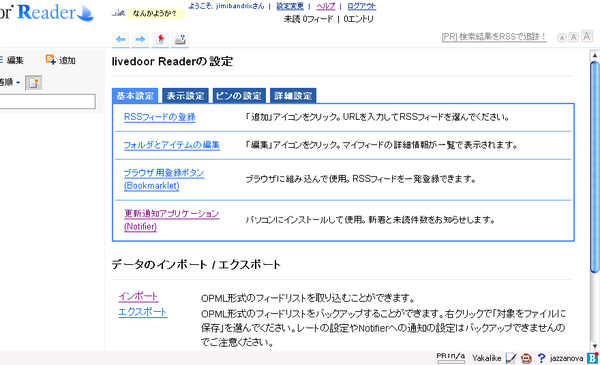This screenshot has width=600, height=365.
Task: Click the red pin toolbar icon
Action: pyautogui.click(x=160, y=39)
